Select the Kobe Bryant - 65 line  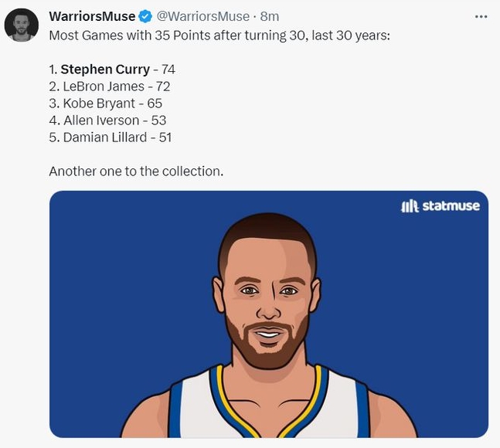(105, 104)
